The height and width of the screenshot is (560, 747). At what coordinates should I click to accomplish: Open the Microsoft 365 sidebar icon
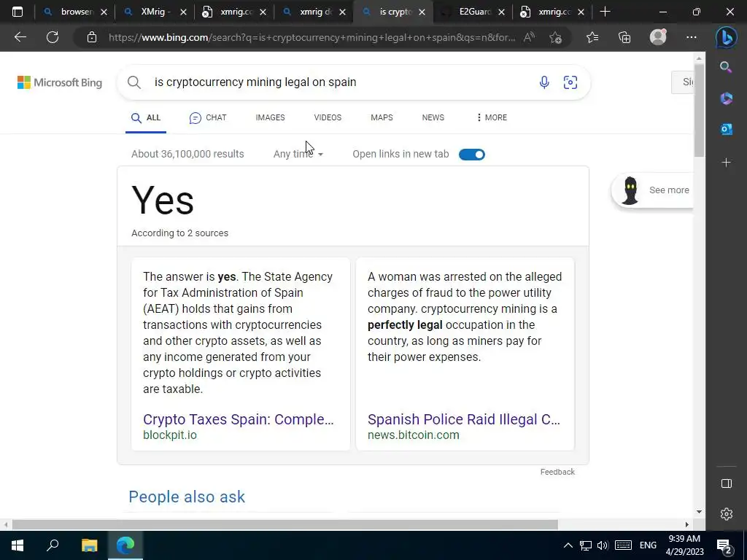726,98
